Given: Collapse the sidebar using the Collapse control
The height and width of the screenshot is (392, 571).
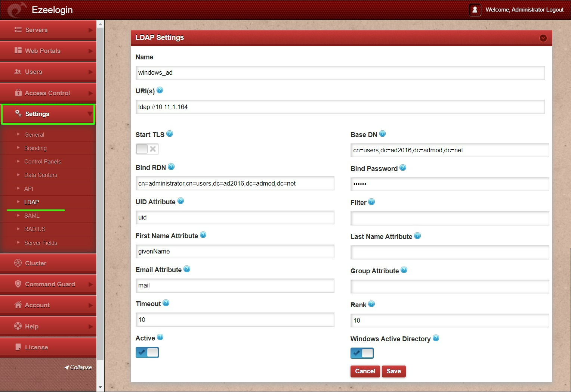Looking at the screenshot, I should pyautogui.click(x=78, y=367).
